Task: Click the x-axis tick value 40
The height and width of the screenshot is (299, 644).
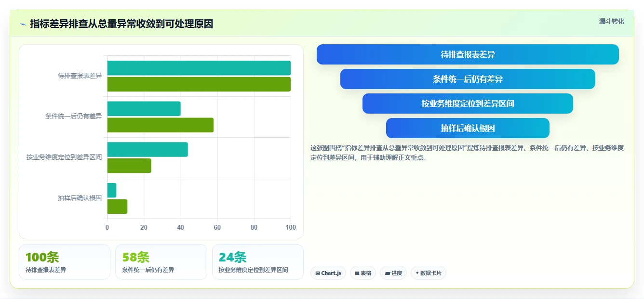Action: pyautogui.click(x=181, y=227)
